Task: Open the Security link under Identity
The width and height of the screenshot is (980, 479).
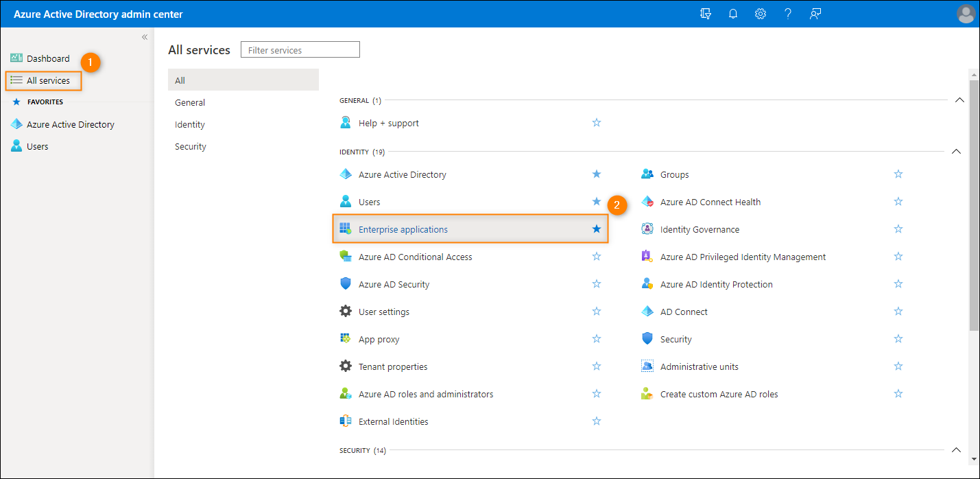Action: [x=676, y=339]
